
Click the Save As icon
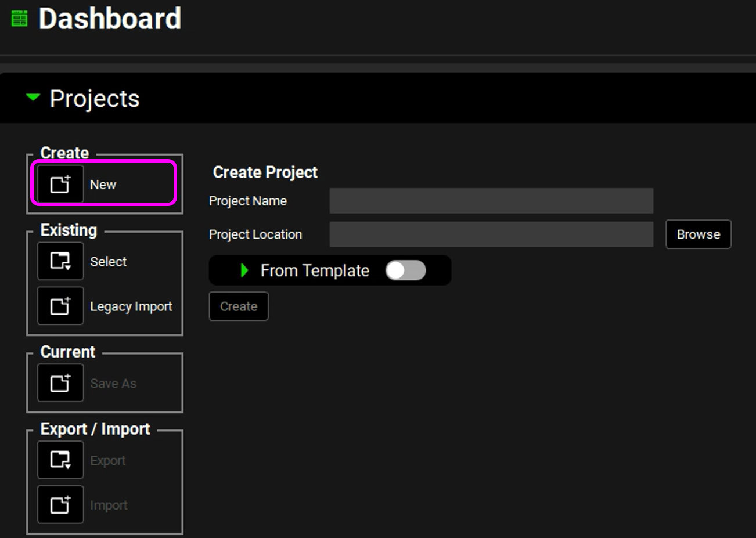pyautogui.click(x=60, y=383)
